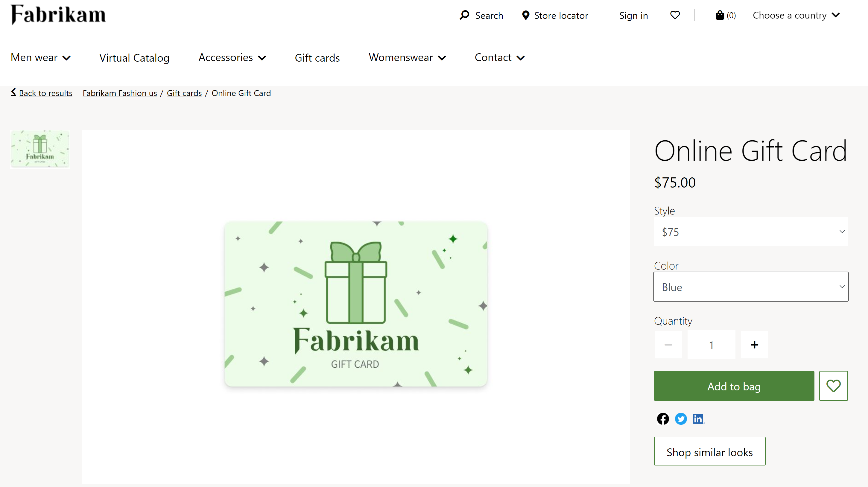Click the Add to wishlist heart icon
The height and width of the screenshot is (487, 868).
click(834, 386)
